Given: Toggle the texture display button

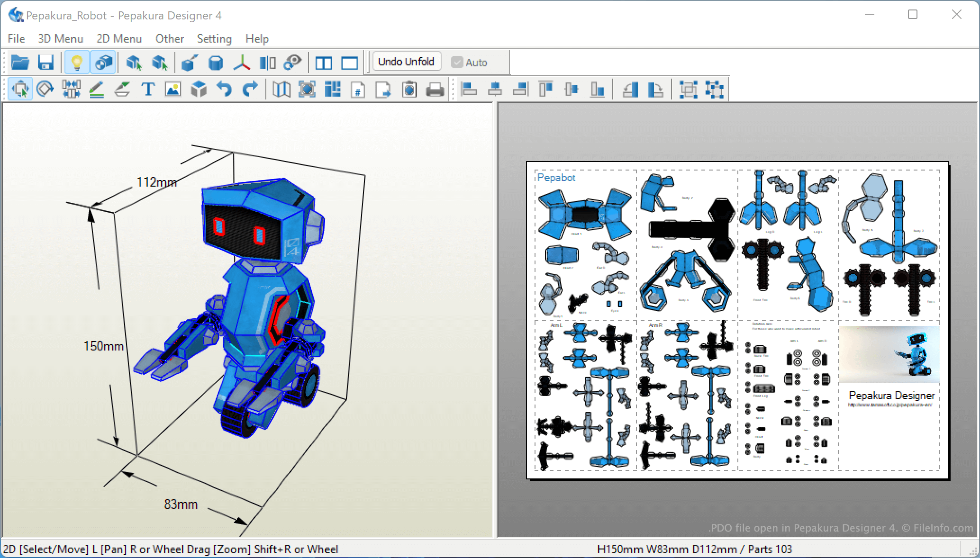Looking at the screenshot, I should coord(103,63).
